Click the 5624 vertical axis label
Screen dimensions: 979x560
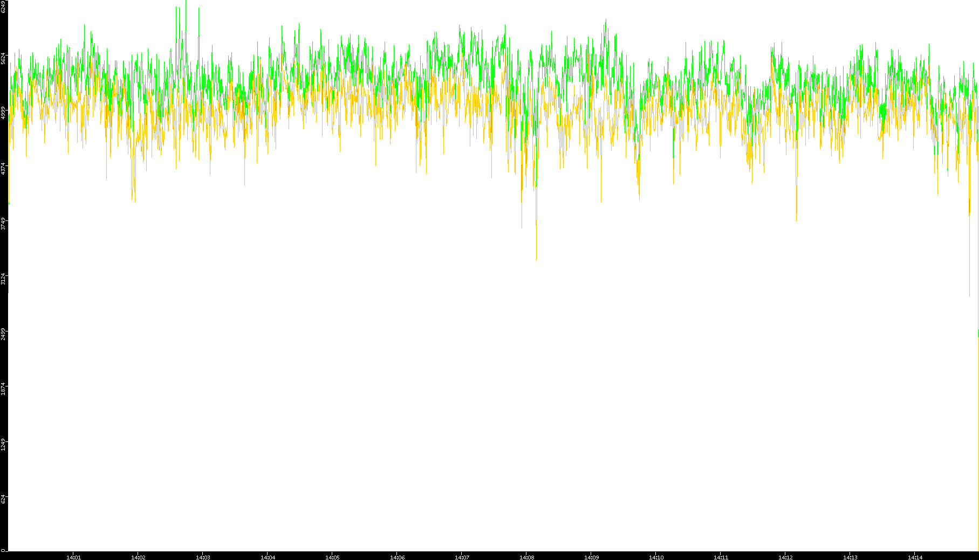pos(4,58)
